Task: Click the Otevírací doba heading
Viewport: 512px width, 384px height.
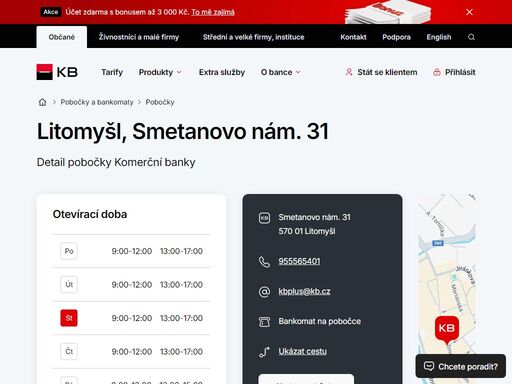Action: 90,214
